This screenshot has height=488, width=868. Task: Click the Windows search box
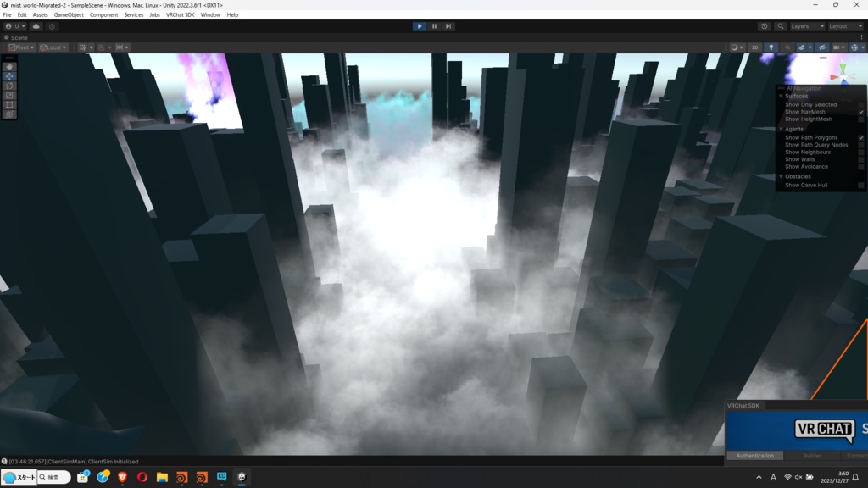(x=54, y=477)
